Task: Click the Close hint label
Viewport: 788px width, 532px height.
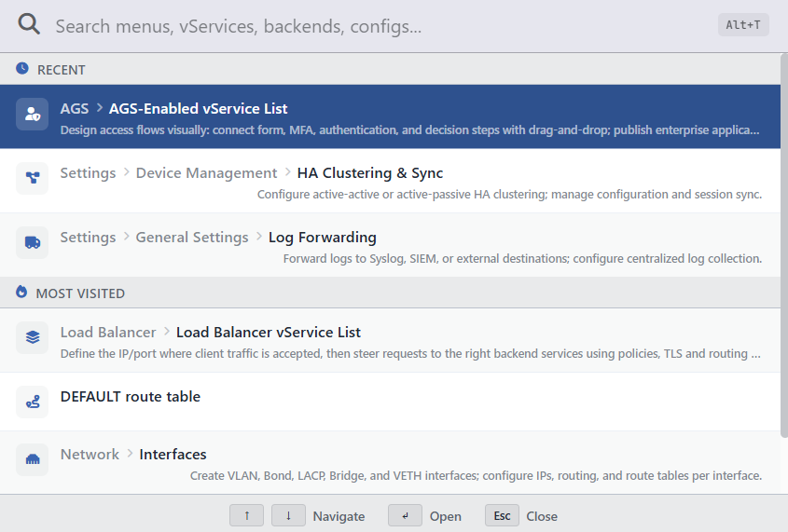Action: click(542, 516)
